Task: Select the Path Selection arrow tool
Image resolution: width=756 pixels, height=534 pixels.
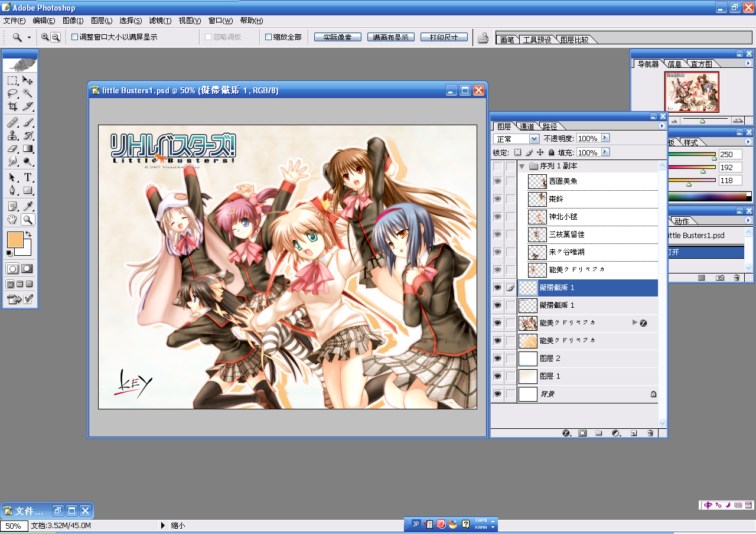Action: tap(12, 177)
